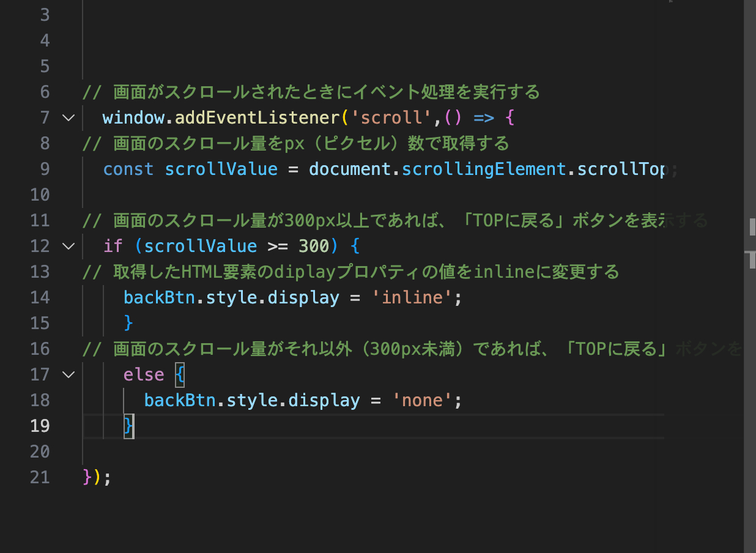Click the else keyword on line 17
Screen dimensions: 756x553
tap(144, 374)
